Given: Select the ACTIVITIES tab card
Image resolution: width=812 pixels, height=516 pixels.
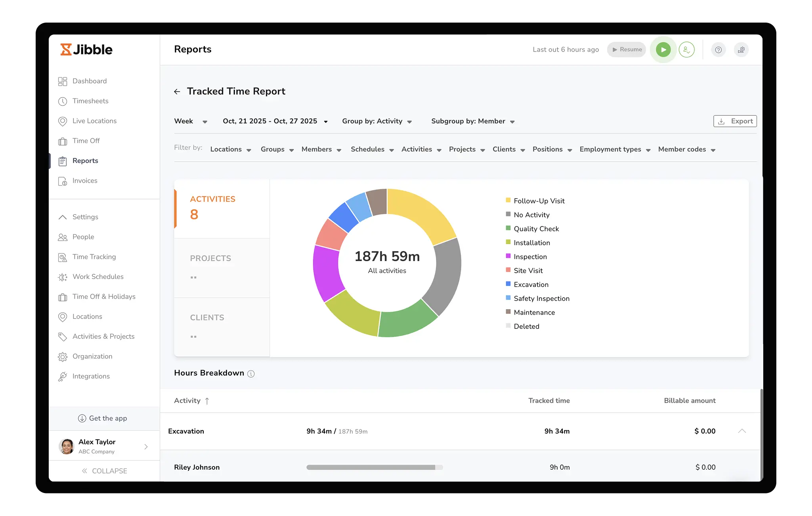Looking at the screenshot, I should [x=222, y=209].
